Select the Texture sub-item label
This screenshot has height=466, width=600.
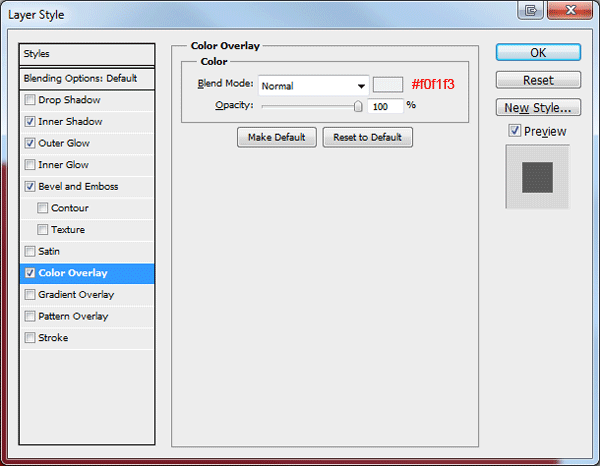pos(68,230)
